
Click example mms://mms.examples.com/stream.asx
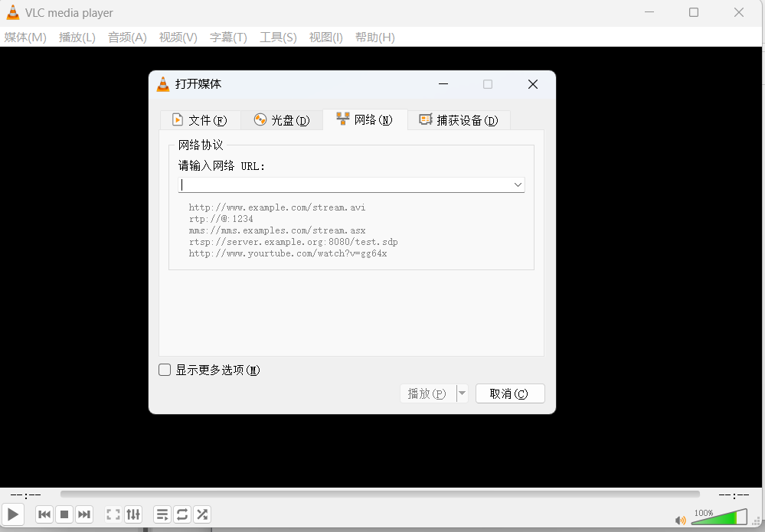point(277,230)
